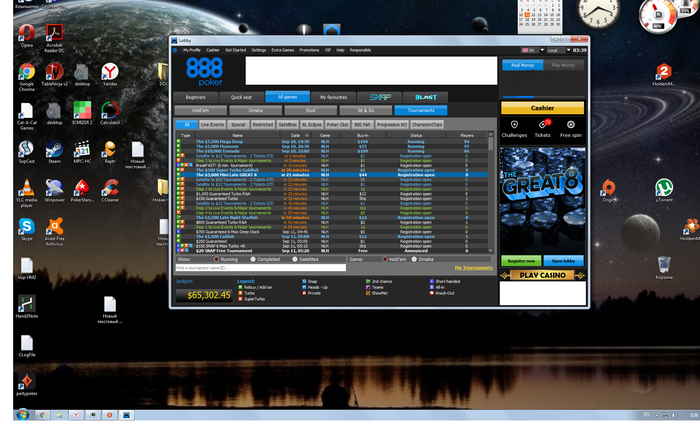Switch to Real Money mode

click(522, 65)
